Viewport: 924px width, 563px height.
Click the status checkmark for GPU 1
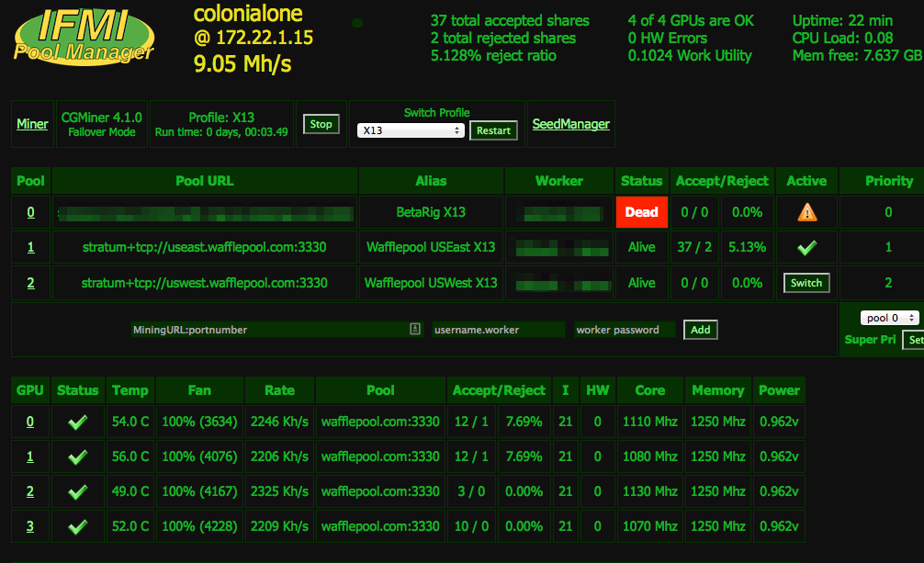78,456
